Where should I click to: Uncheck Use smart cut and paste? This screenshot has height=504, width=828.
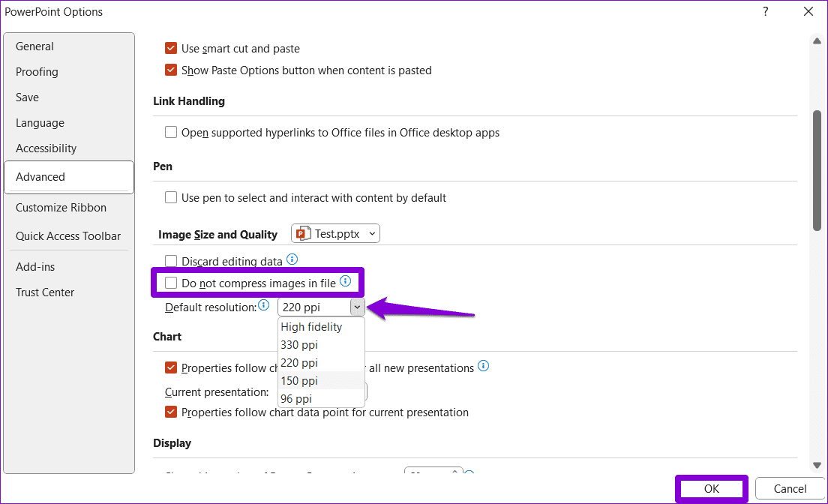coord(171,49)
